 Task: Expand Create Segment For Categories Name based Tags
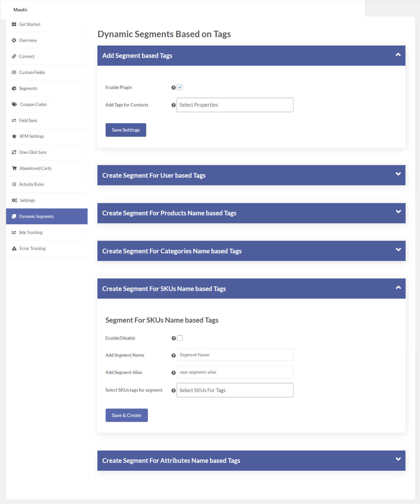[x=398, y=250]
